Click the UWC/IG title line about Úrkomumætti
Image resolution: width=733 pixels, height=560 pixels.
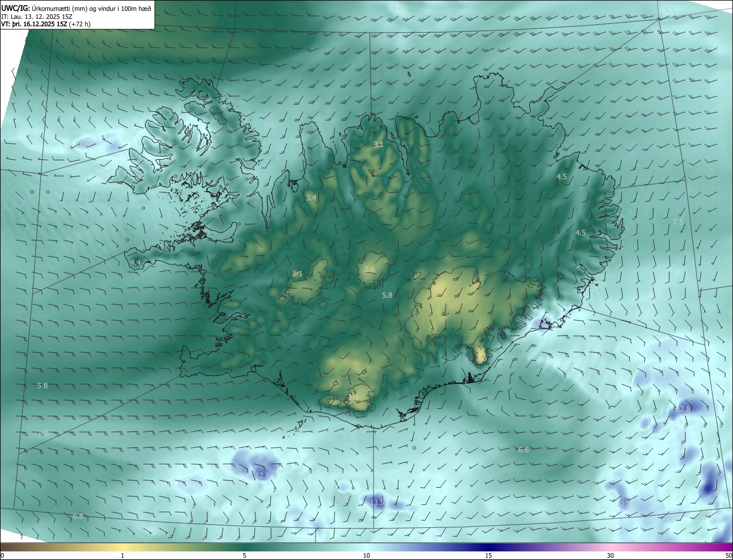click(76, 8)
